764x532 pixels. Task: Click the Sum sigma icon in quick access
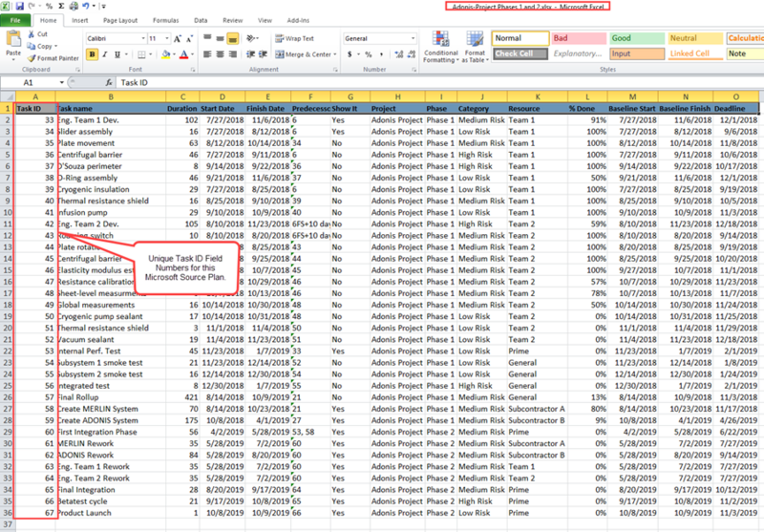(61, 7)
